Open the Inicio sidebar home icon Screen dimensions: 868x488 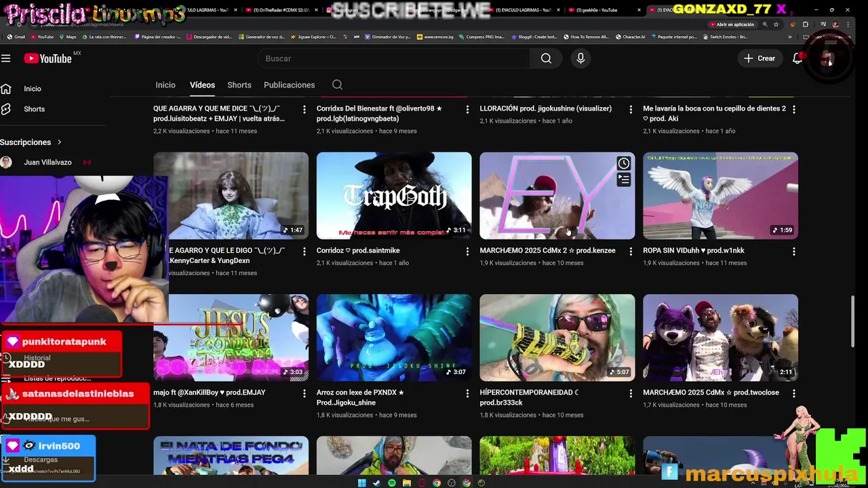pyautogui.click(x=6, y=89)
